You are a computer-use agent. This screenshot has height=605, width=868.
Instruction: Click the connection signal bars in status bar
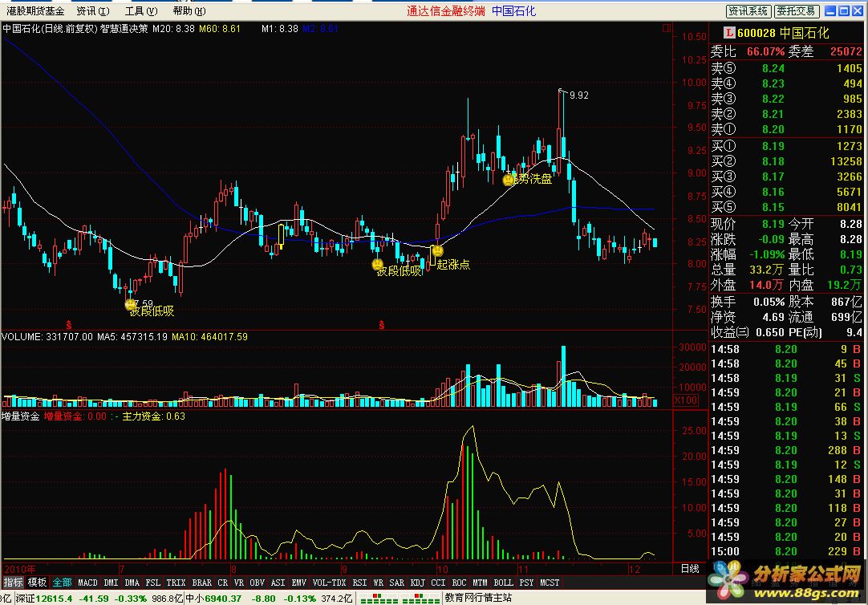pos(399,599)
